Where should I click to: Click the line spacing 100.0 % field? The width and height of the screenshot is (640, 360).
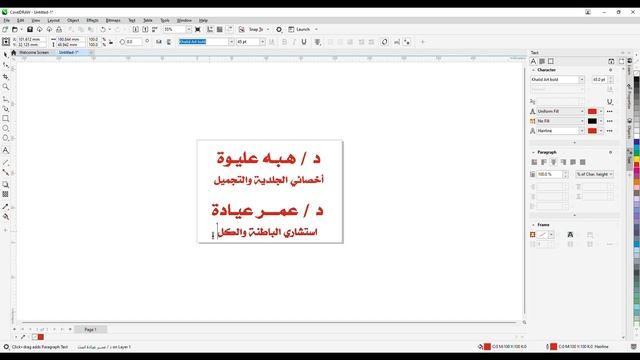(549, 174)
